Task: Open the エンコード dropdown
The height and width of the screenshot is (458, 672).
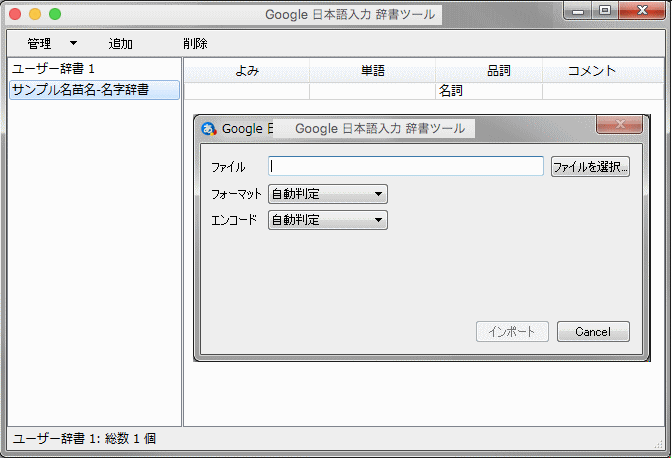Action: [x=328, y=220]
